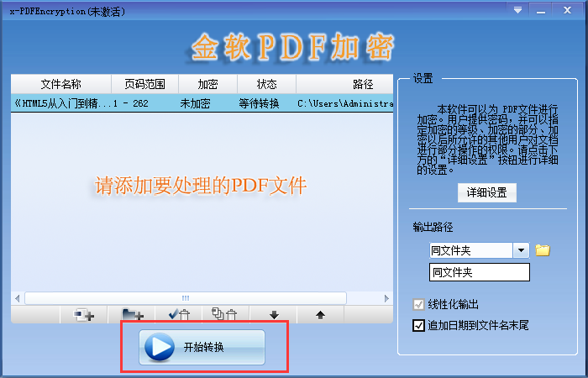Click the 状态 column header
Screen dimensions: 588x378
pos(266,84)
